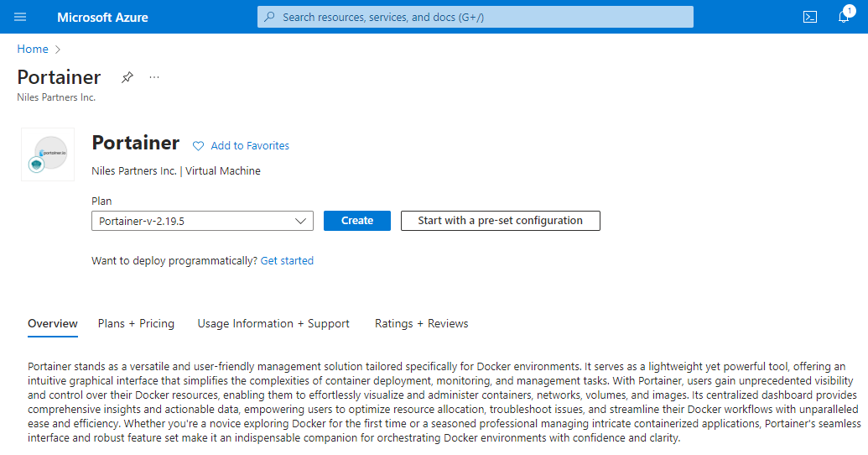This screenshot has width=868, height=455.
Task: Open the hamburger portal menu
Action: [20, 17]
